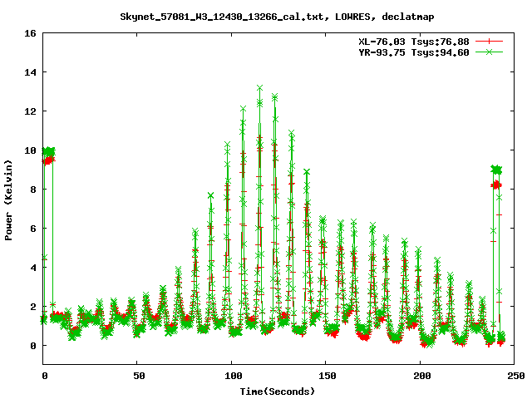This screenshot has height=399, width=532.
Task: Click y-axis tick value 2
Action: click(33, 307)
